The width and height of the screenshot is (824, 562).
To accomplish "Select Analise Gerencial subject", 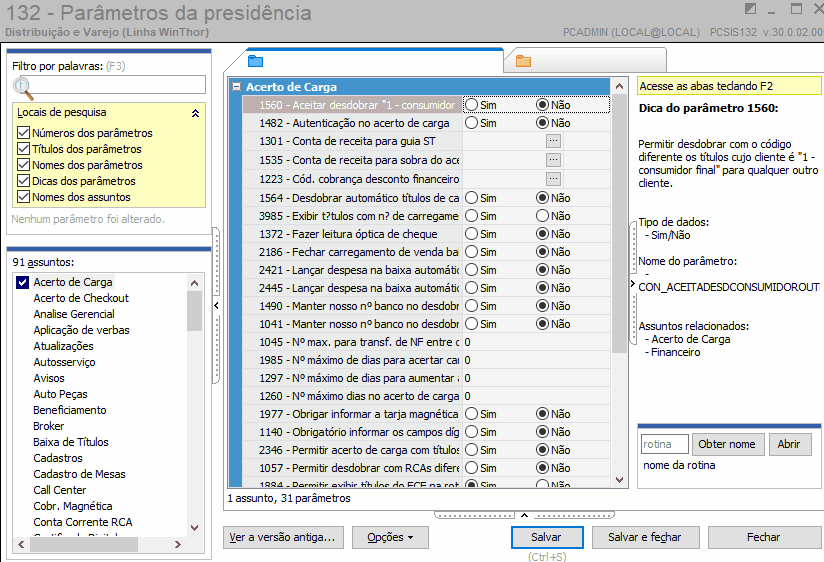I will pos(74,314).
